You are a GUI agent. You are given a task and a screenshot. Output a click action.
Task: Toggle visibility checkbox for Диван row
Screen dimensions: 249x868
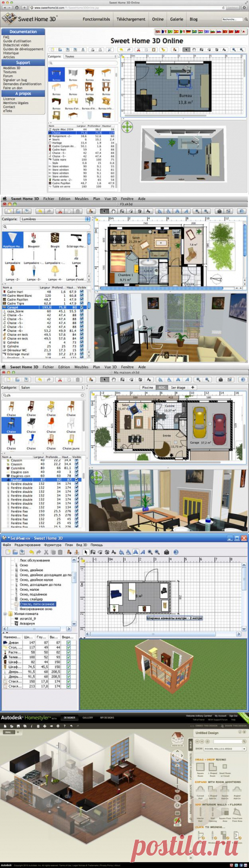click(68, 643)
